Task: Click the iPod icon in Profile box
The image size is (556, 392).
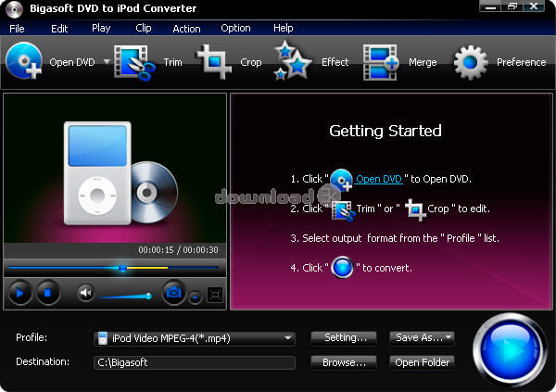Action: [x=103, y=338]
